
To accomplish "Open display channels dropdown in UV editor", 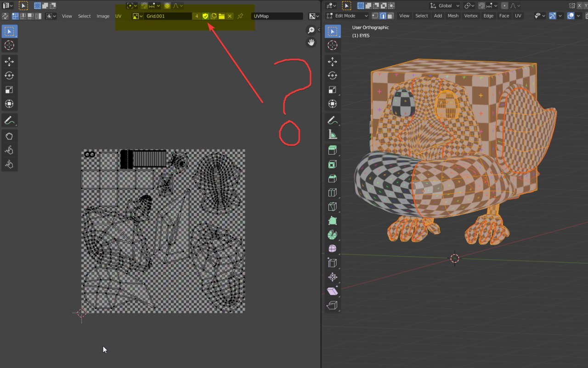I will tap(313, 16).
